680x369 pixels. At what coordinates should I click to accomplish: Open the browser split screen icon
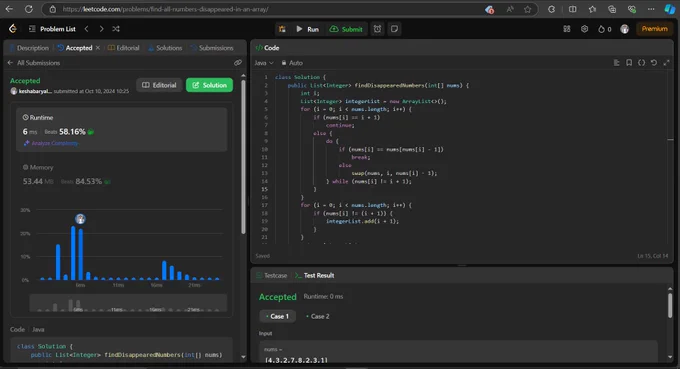(x=572, y=9)
